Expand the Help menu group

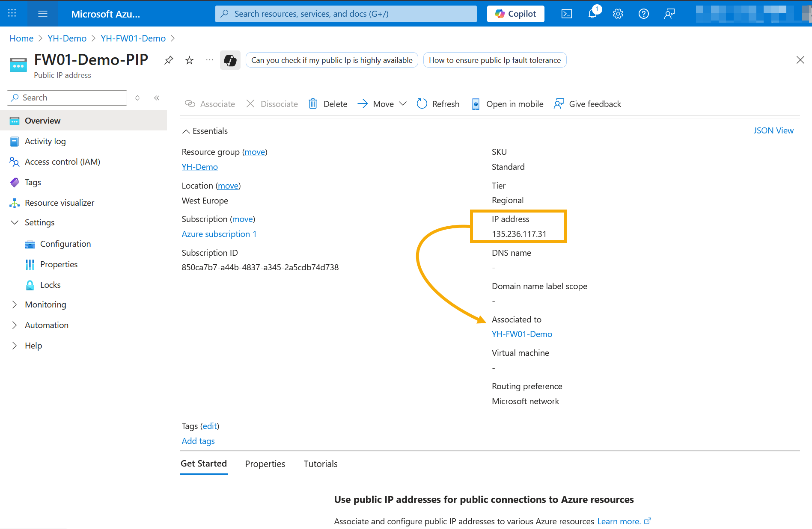(15, 346)
